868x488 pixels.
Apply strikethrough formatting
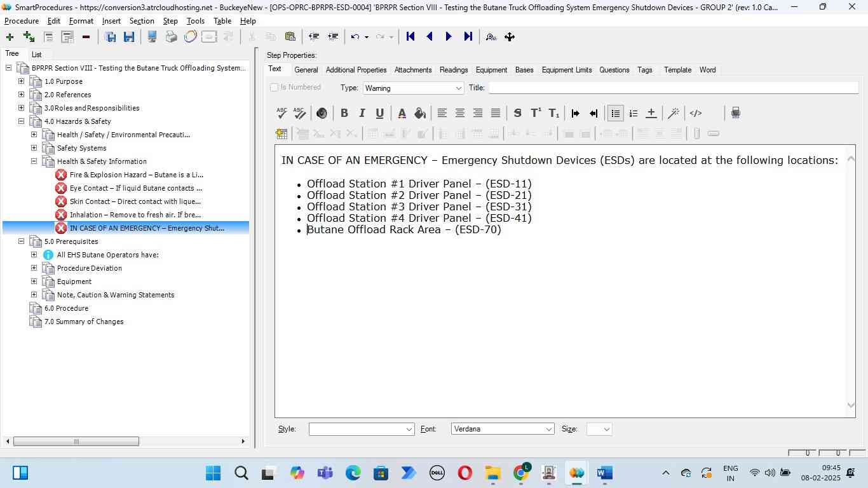(517, 113)
